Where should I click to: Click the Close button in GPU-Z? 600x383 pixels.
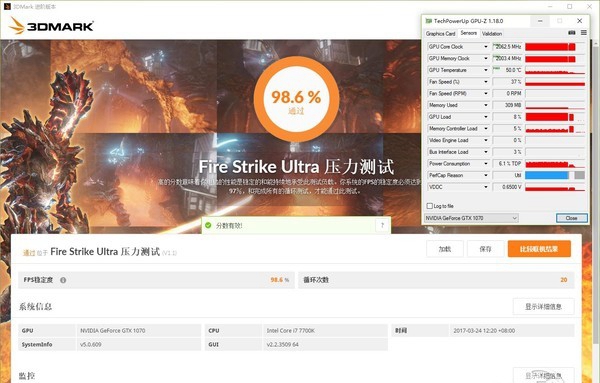coord(572,218)
